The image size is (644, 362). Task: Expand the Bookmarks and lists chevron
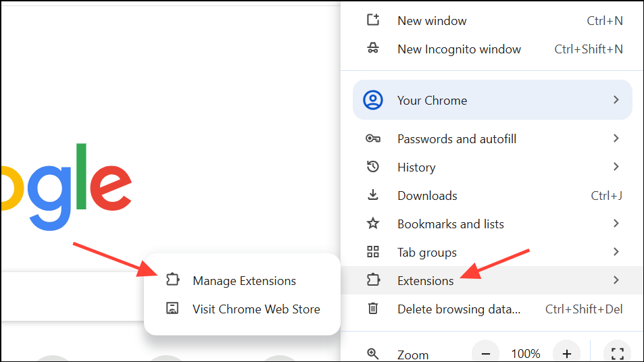click(x=616, y=224)
